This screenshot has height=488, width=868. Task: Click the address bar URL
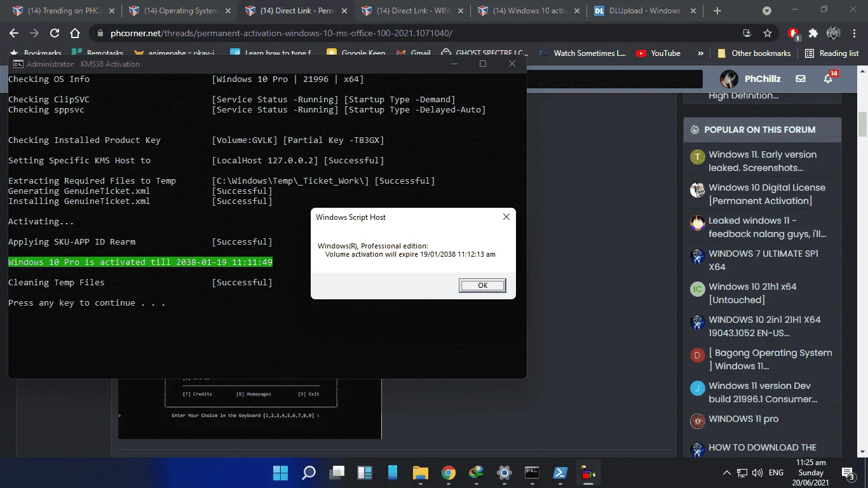tap(281, 33)
